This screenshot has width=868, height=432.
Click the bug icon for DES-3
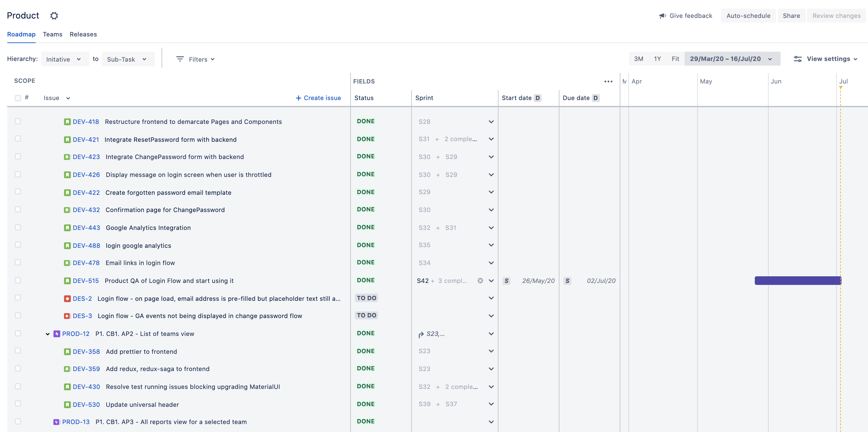pos(68,316)
